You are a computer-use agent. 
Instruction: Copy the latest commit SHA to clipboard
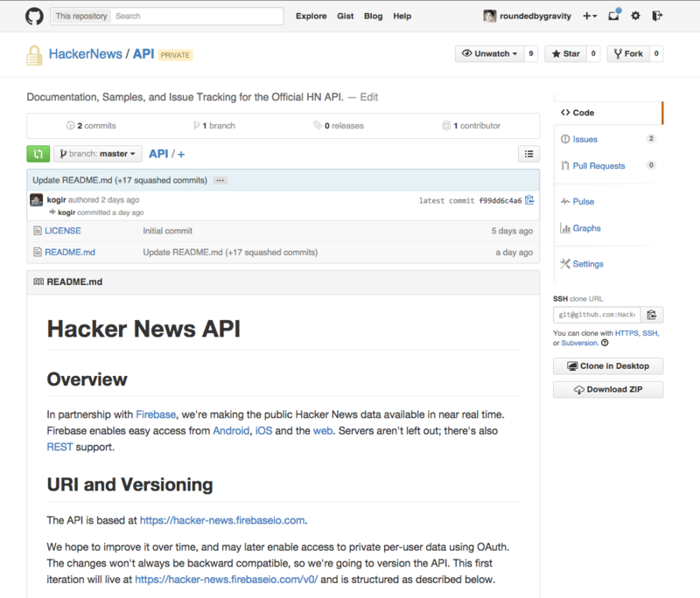click(x=529, y=200)
